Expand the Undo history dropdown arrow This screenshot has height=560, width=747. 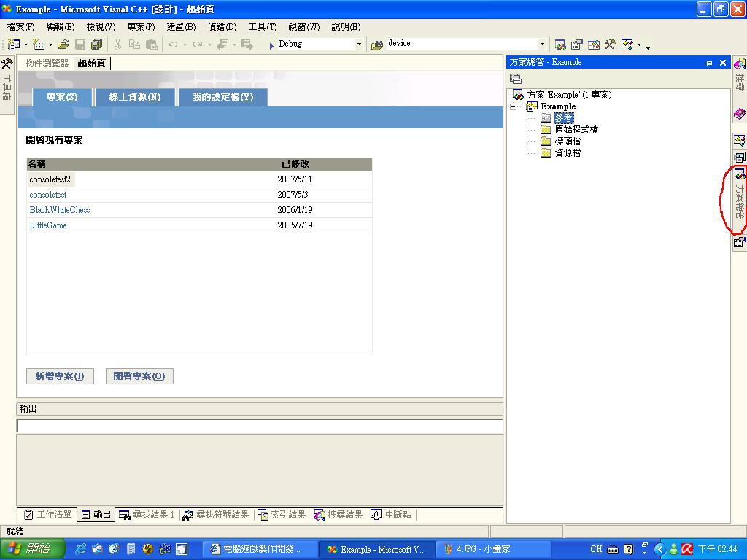pos(185,44)
